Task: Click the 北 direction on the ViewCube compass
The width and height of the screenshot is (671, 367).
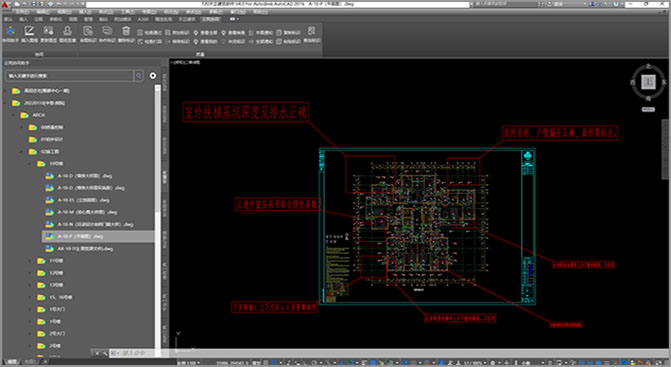Action: point(648,66)
